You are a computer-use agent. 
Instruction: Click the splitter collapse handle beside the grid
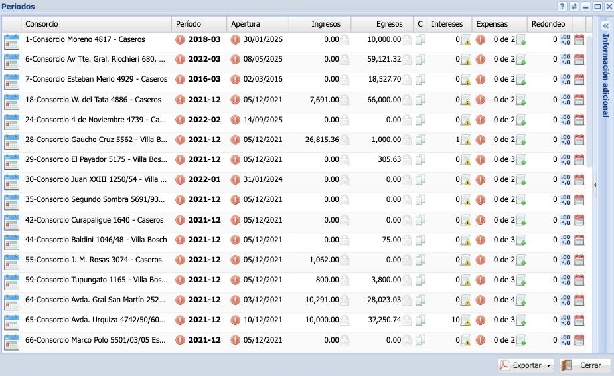pyautogui.click(x=595, y=184)
